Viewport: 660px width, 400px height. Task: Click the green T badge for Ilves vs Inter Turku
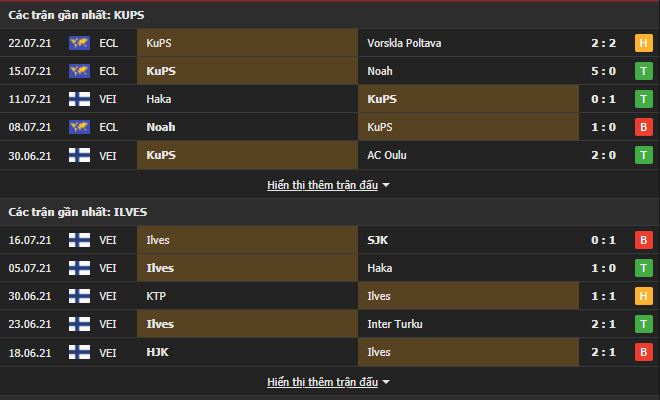click(x=644, y=324)
